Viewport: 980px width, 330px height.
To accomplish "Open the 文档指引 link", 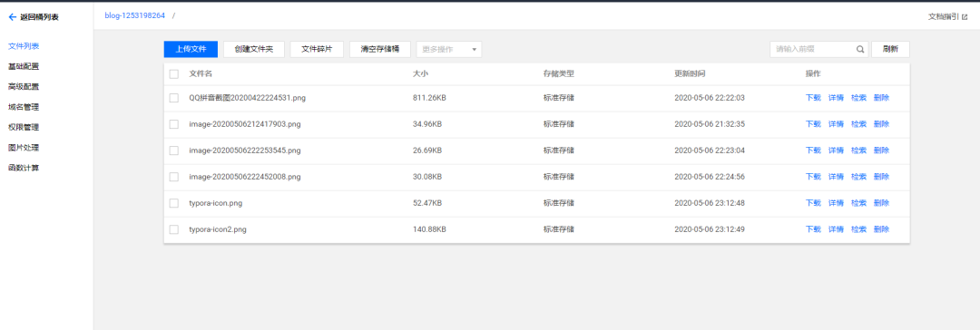I will [x=944, y=17].
